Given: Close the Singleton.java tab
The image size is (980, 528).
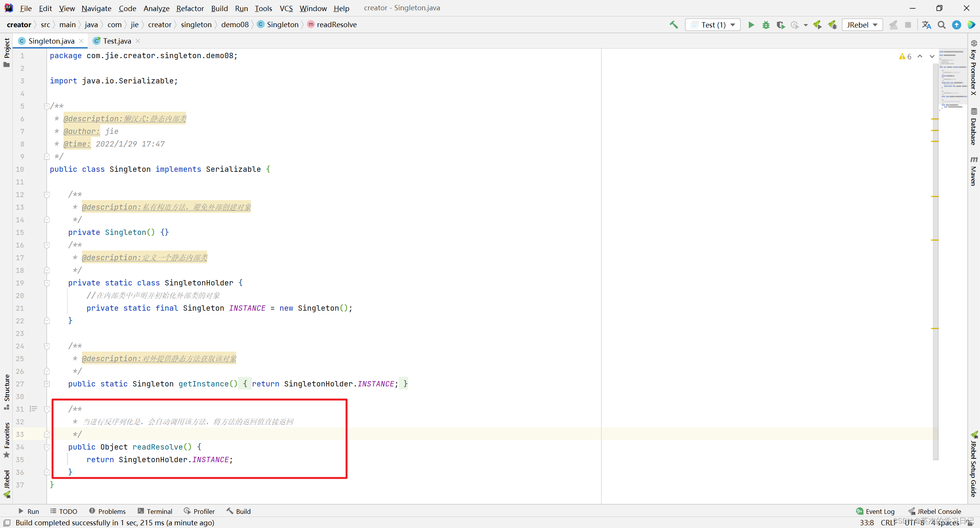Looking at the screenshot, I should click(x=81, y=41).
